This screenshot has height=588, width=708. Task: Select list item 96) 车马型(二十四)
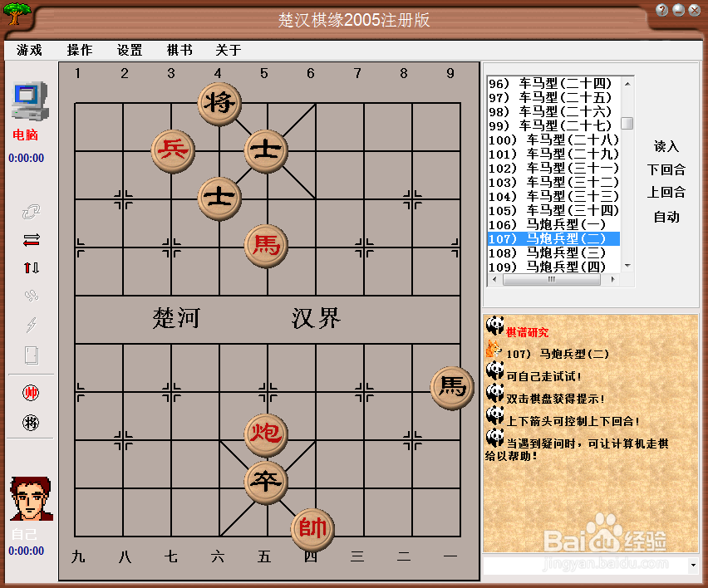pyautogui.click(x=553, y=84)
